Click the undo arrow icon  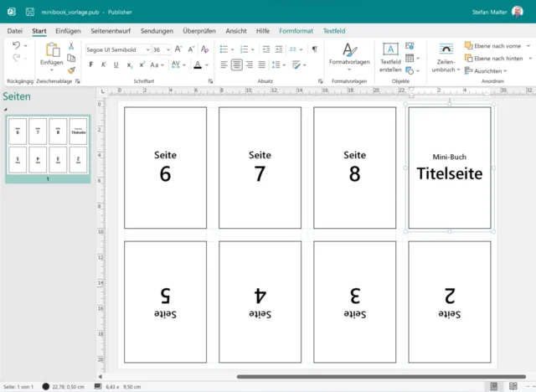pos(16,45)
